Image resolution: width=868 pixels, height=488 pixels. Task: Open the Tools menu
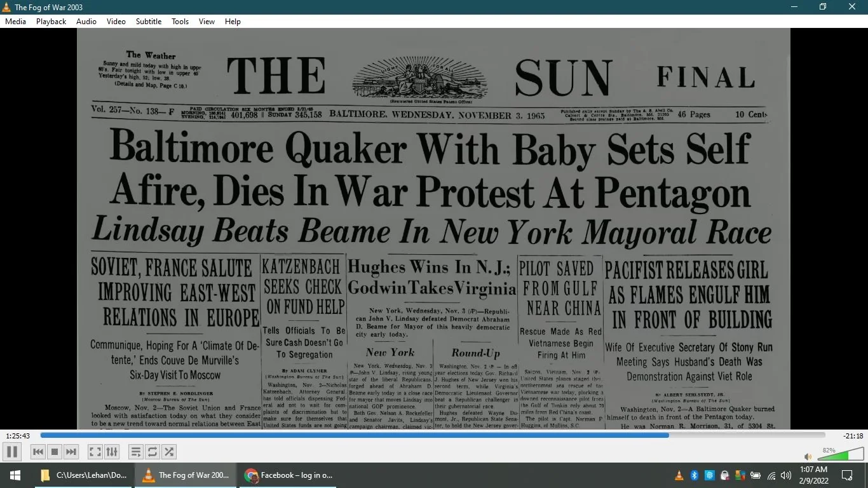click(180, 21)
